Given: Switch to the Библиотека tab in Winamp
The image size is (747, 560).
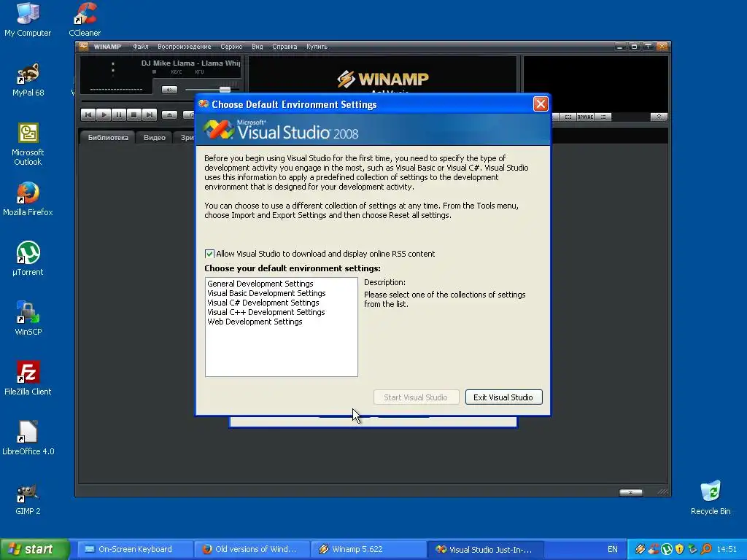Looking at the screenshot, I should coord(108,138).
